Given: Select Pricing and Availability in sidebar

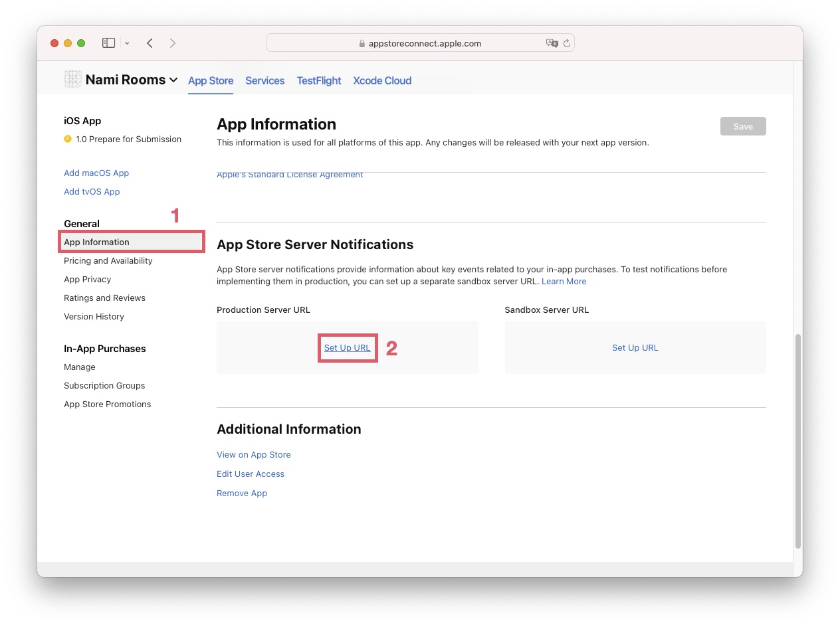Looking at the screenshot, I should [x=108, y=261].
